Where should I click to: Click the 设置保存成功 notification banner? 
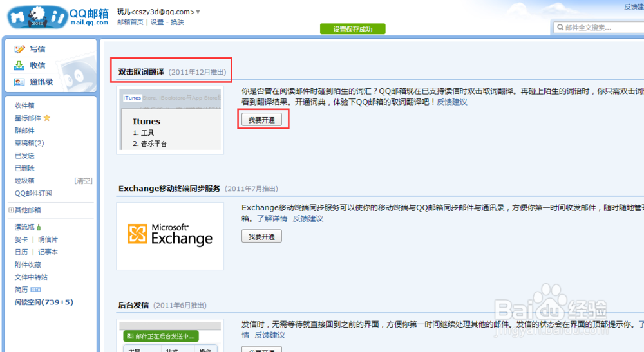pos(353,29)
